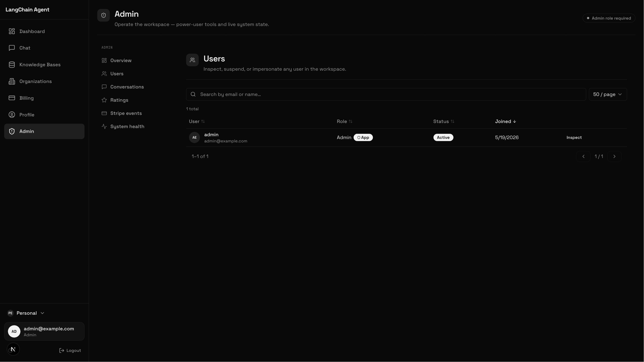Focus the search by email or name field
The image size is (644, 362).
[x=386, y=94]
